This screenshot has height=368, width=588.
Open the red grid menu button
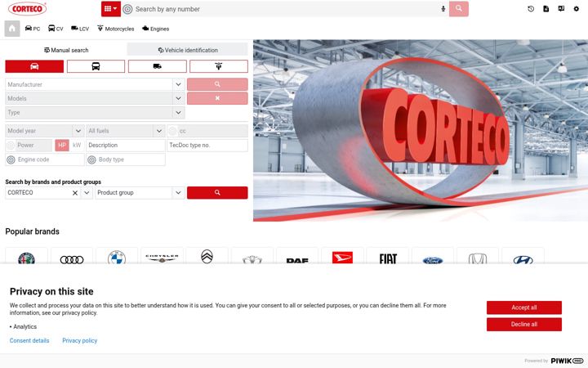click(110, 9)
